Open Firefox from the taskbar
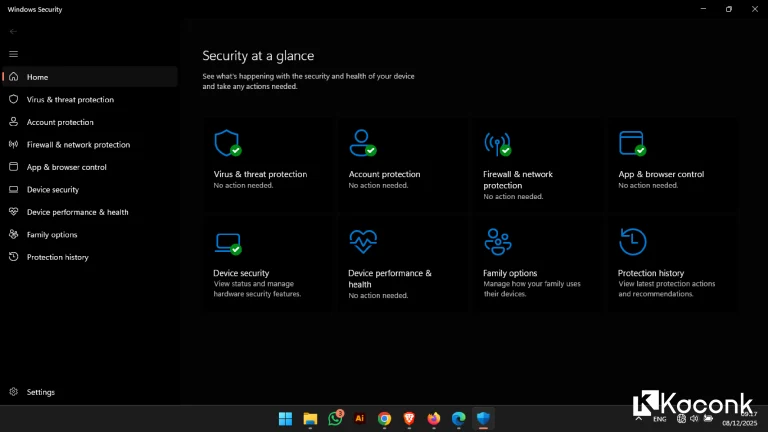 click(433, 418)
